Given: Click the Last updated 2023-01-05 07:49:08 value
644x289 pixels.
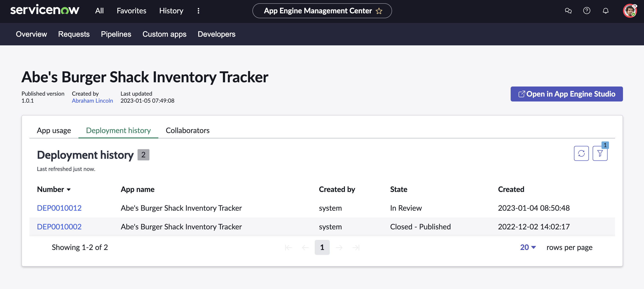Looking at the screenshot, I should click(147, 101).
